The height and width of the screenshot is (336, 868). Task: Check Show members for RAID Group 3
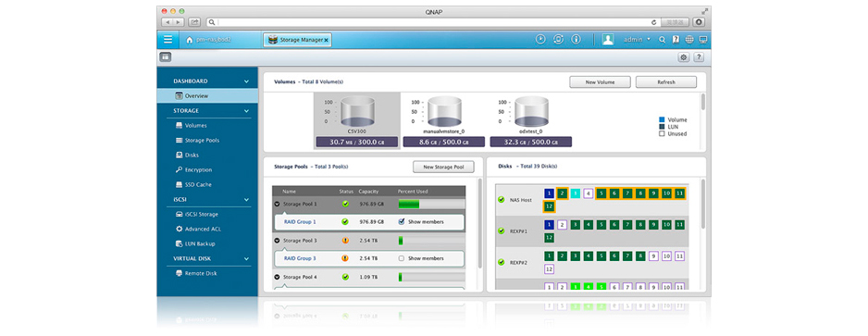pyautogui.click(x=402, y=258)
